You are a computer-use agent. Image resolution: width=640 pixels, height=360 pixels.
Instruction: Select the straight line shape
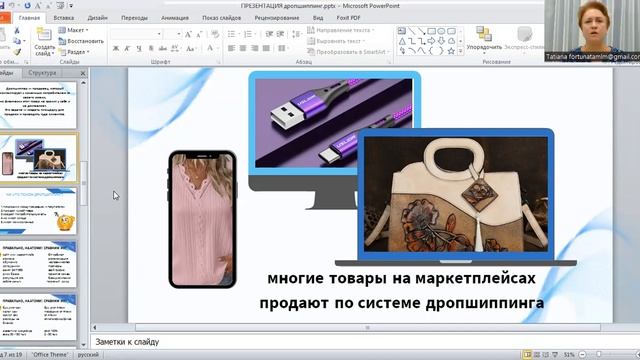tap(412, 31)
